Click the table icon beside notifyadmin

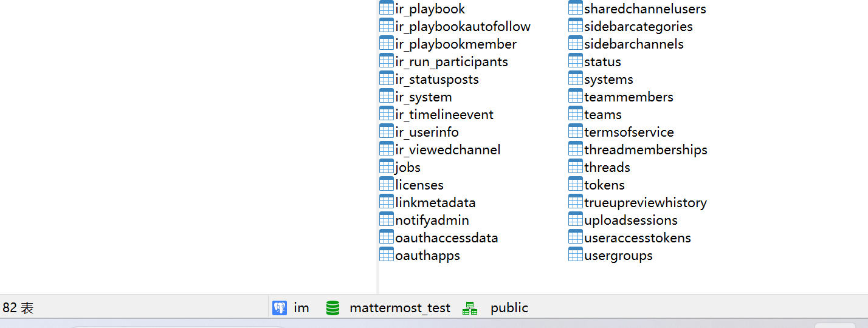[x=386, y=219]
